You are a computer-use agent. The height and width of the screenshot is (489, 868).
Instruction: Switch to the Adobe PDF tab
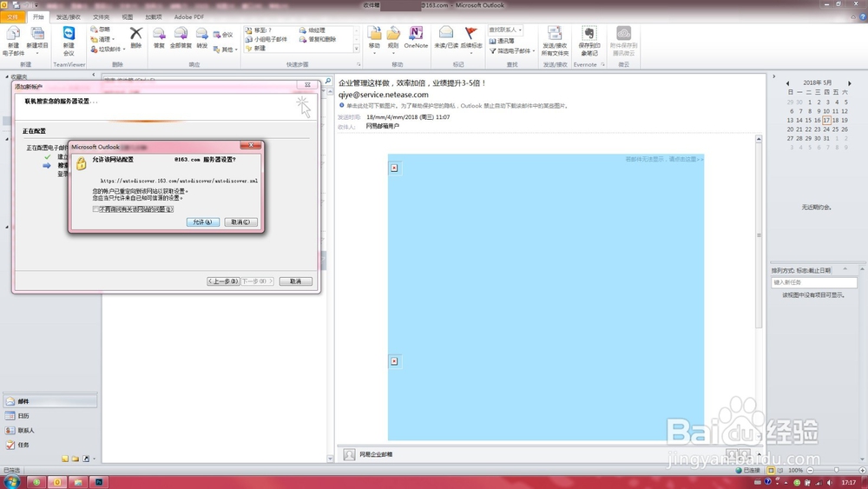tap(188, 17)
